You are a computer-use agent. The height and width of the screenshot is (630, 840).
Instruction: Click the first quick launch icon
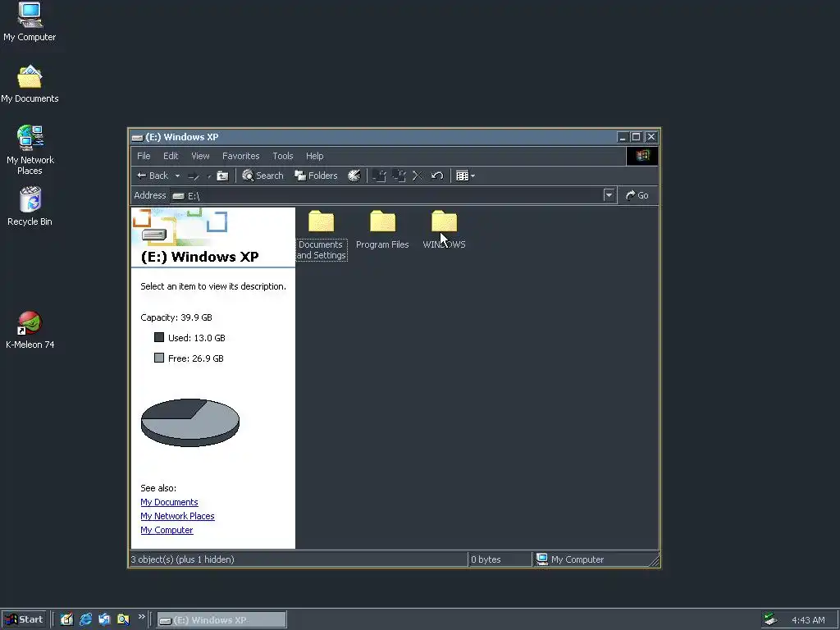(66, 620)
